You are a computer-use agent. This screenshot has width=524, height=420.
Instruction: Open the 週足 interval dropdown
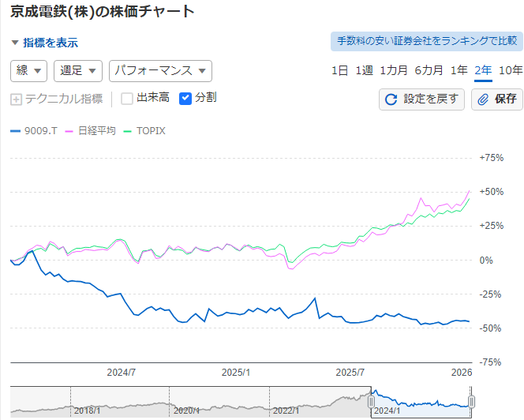point(78,71)
